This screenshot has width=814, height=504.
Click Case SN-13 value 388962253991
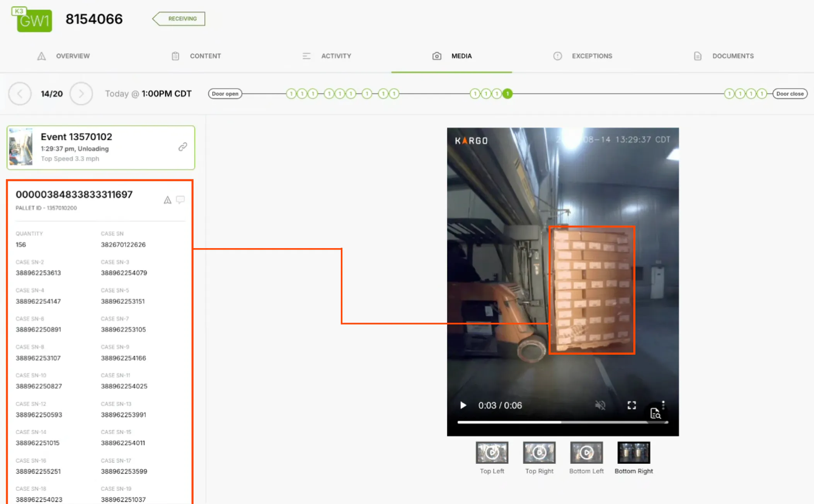click(x=124, y=415)
